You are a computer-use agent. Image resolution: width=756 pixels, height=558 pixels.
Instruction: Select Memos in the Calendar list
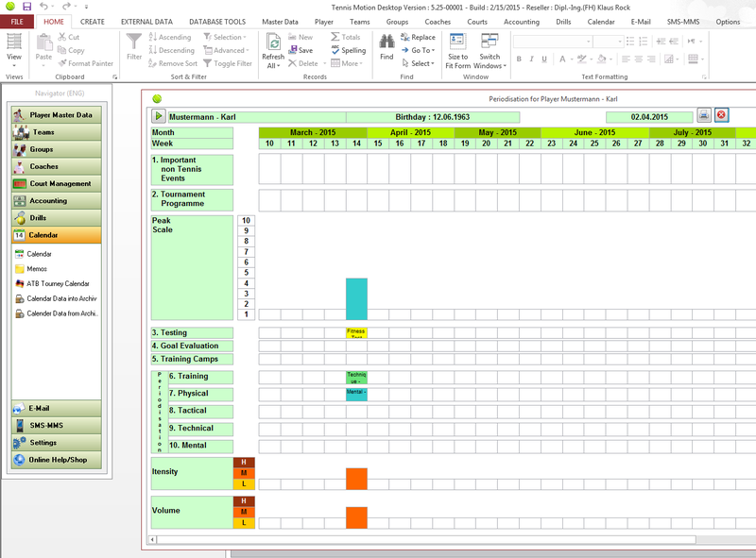tap(38, 269)
